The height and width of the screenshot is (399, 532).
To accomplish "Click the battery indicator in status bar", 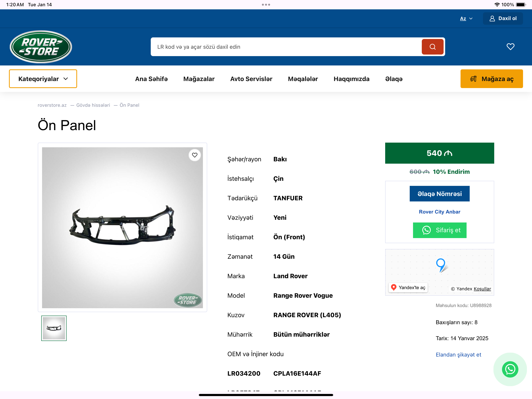I will click(x=521, y=4).
